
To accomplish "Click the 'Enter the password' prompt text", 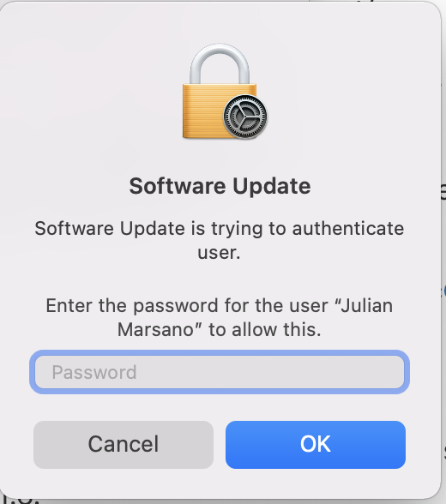I will click(x=220, y=317).
